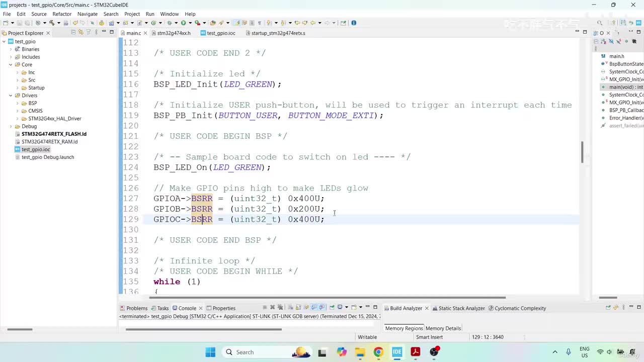Open Google Chrome from the taskbar
Screen dimensions: 644x362
[x=378, y=352]
